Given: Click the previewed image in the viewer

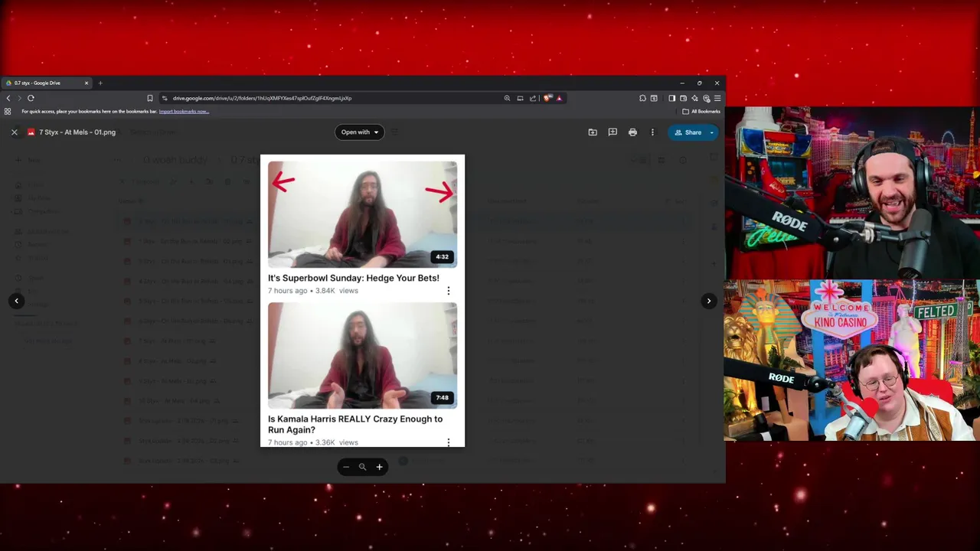Looking at the screenshot, I should point(362,301).
